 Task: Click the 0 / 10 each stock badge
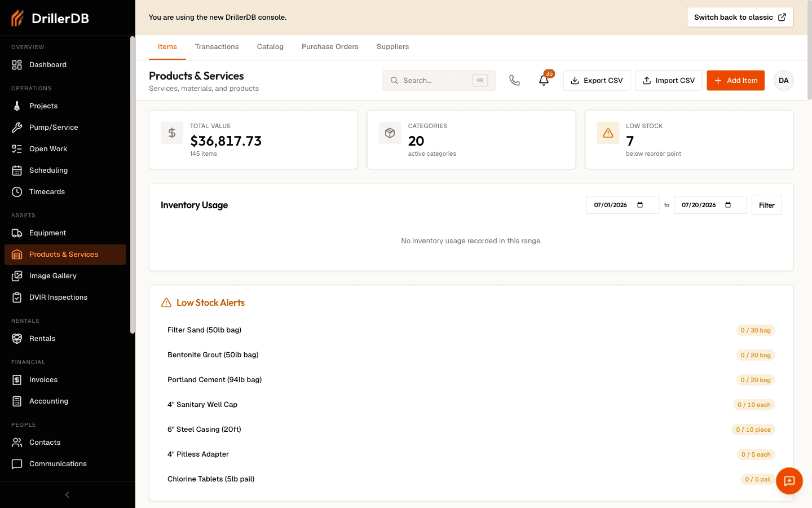point(754,405)
